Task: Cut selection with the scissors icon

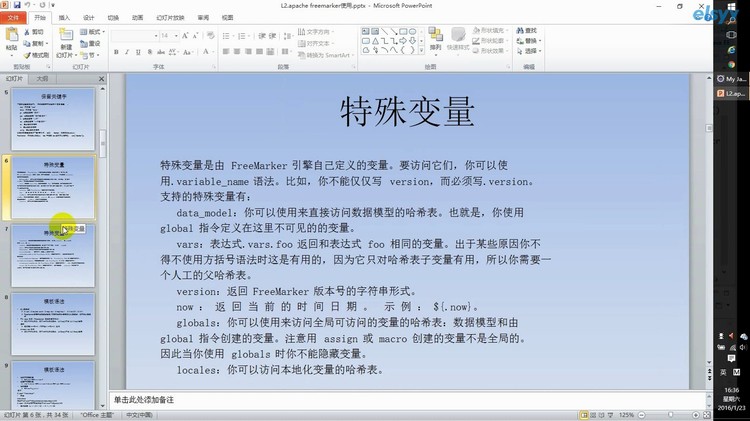Action: coord(34,32)
